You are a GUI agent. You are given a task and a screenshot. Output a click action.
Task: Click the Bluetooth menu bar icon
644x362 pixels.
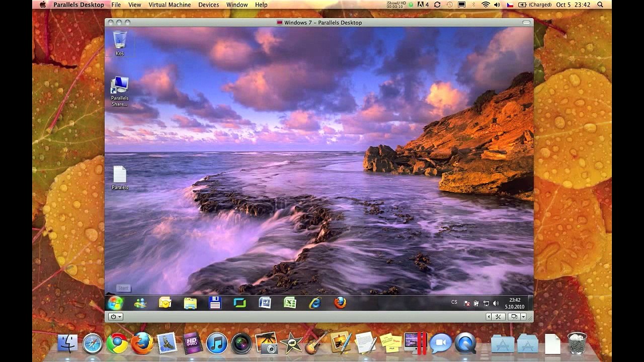pos(474,5)
